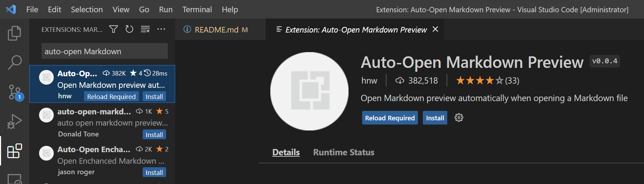The image size is (644, 184).
Task: Click the Auto-Open Markdown Preview title heading
Action: [x=472, y=62]
